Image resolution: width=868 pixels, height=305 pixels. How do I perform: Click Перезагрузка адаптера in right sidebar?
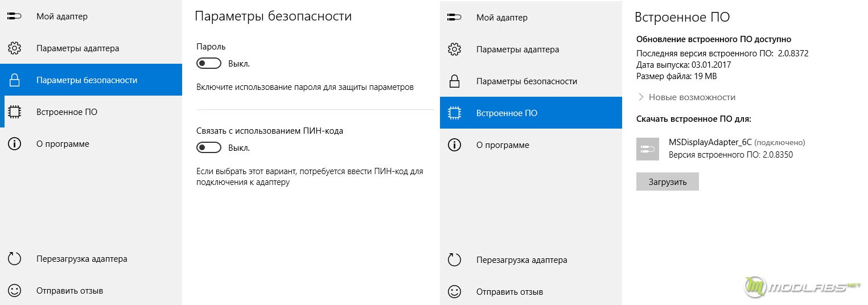tap(521, 260)
